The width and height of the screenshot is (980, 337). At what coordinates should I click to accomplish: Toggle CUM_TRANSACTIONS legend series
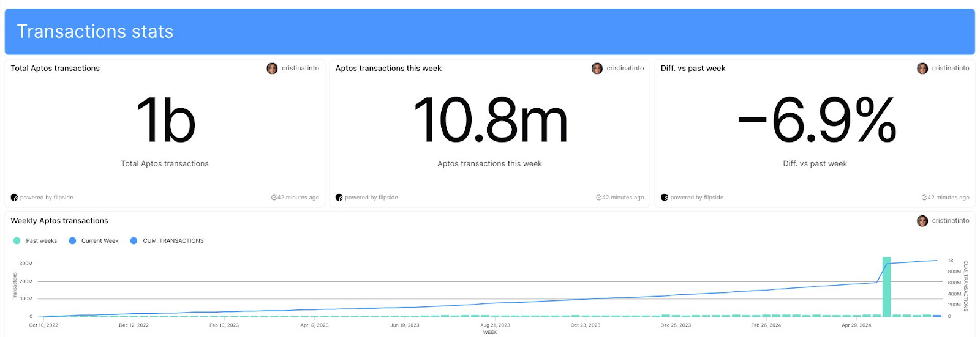point(167,241)
